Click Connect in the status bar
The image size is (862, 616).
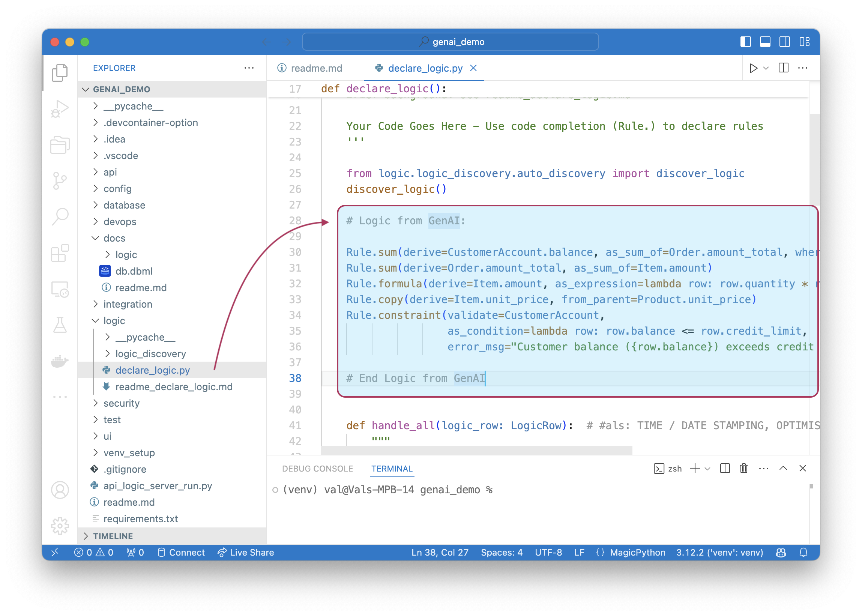(181, 553)
